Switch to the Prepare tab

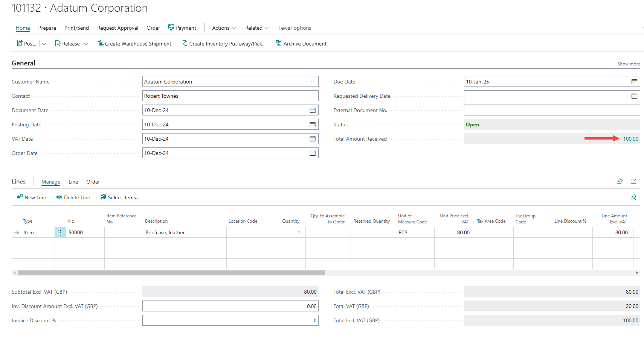pos(47,28)
